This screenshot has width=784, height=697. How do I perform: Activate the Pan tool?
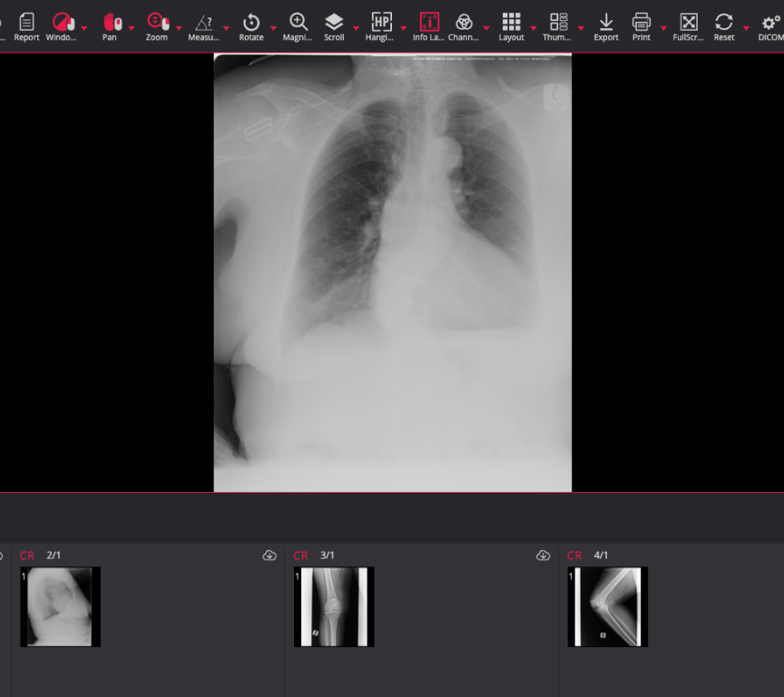tap(110, 27)
